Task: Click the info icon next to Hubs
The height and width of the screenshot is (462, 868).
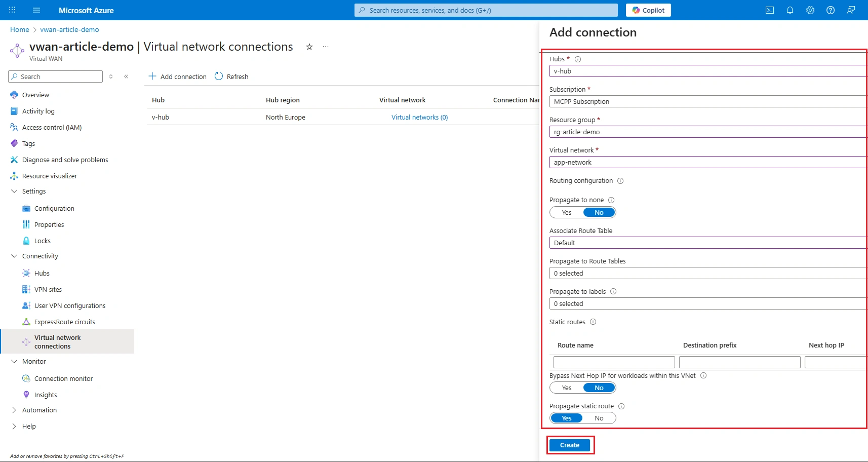Action: pos(578,59)
